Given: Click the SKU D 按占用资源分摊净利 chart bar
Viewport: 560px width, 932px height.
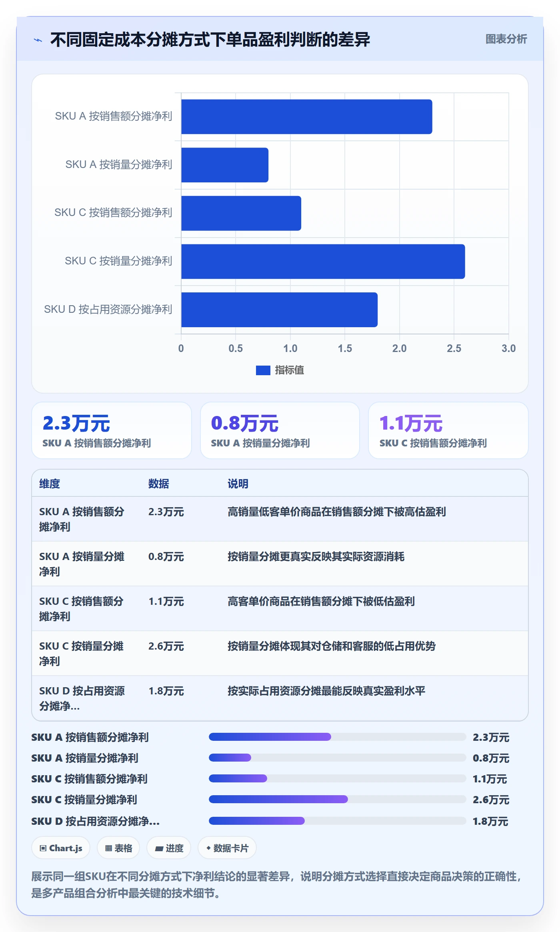Looking at the screenshot, I should (279, 310).
